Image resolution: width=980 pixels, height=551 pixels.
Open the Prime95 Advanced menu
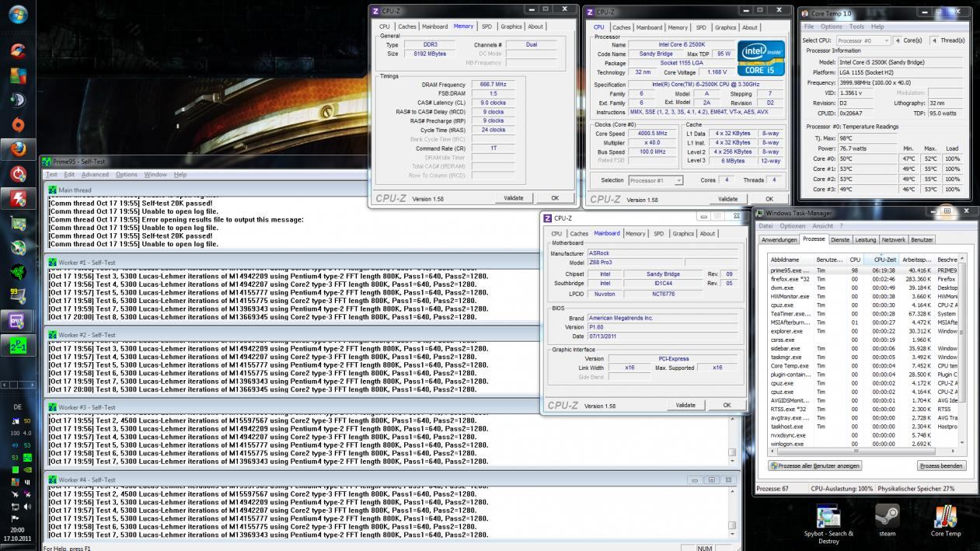pyautogui.click(x=95, y=175)
